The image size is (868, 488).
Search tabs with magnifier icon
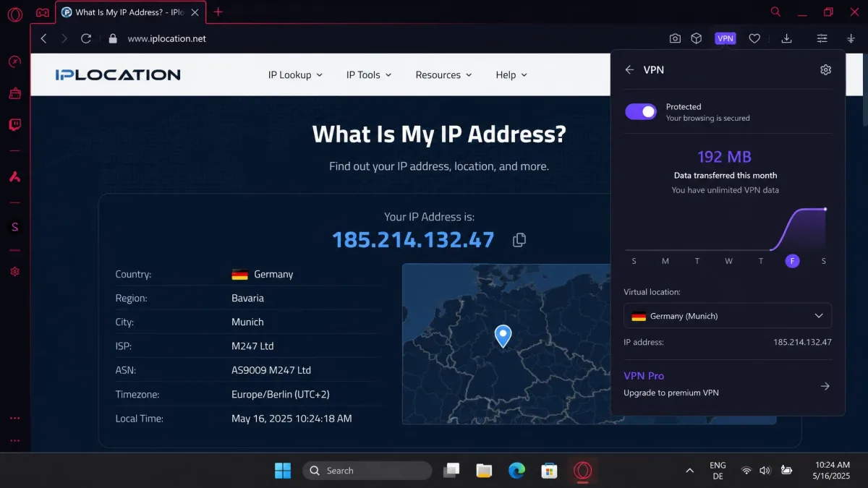pyautogui.click(x=775, y=12)
